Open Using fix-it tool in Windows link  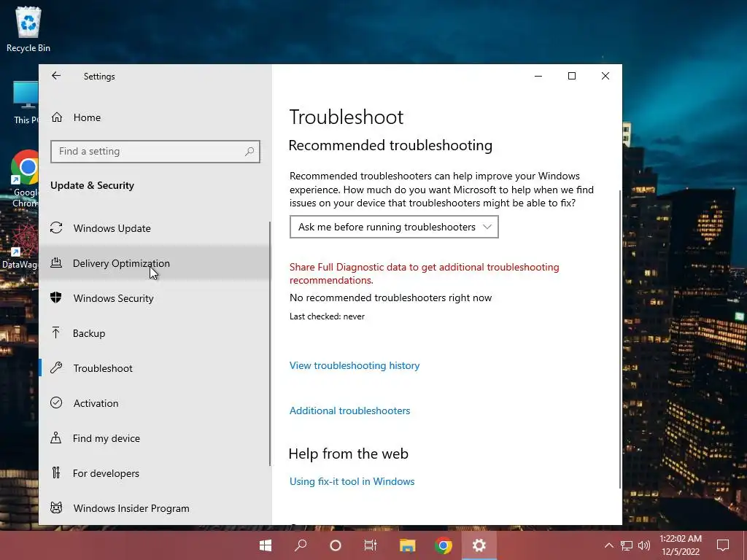click(352, 481)
